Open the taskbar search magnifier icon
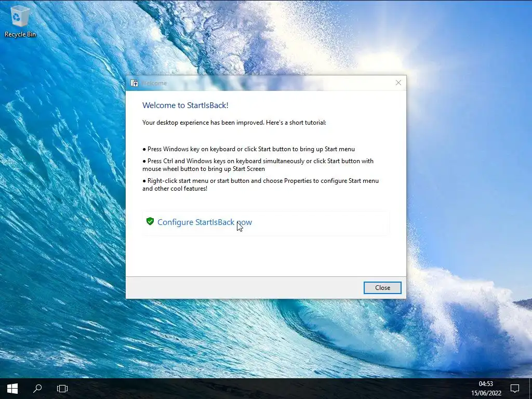This screenshot has width=532, height=399. 37,389
